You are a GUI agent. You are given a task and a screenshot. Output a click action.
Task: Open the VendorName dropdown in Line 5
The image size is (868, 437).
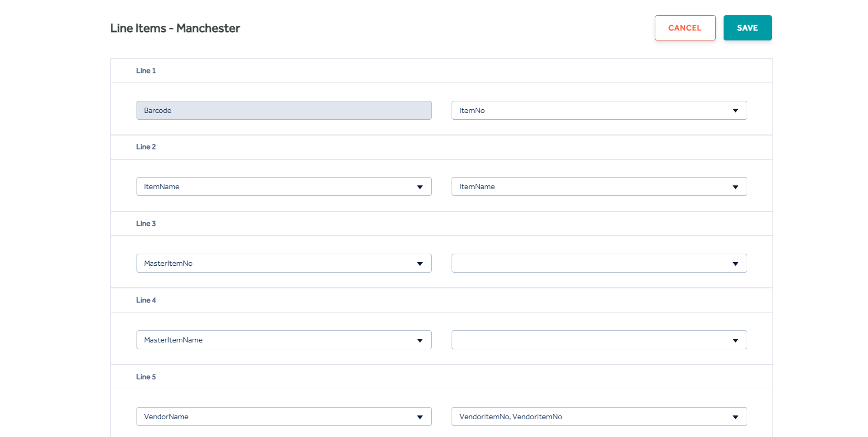[x=284, y=417]
